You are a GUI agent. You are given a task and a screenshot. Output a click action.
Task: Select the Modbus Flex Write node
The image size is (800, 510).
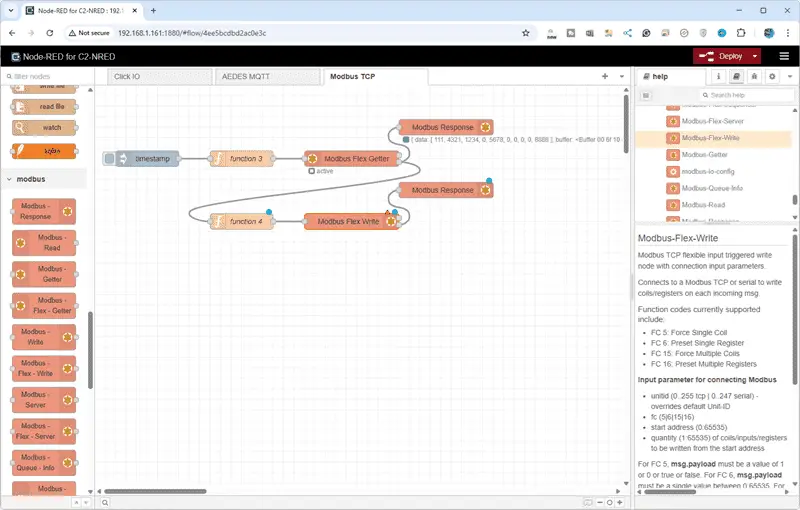pyautogui.click(x=352, y=221)
